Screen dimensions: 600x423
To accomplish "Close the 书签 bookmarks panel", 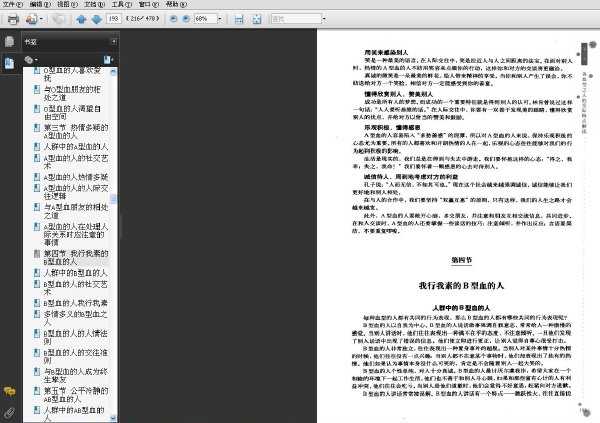I will (114, 41).
